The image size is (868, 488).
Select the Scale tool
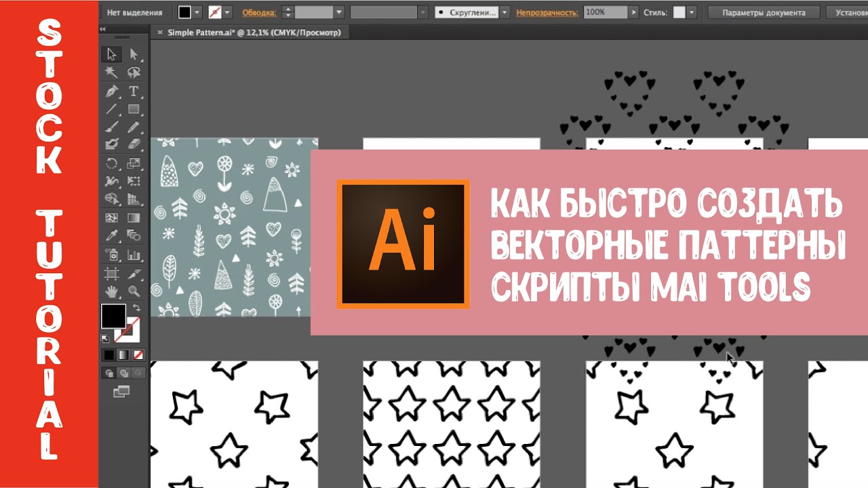click(x=134, y=163)
